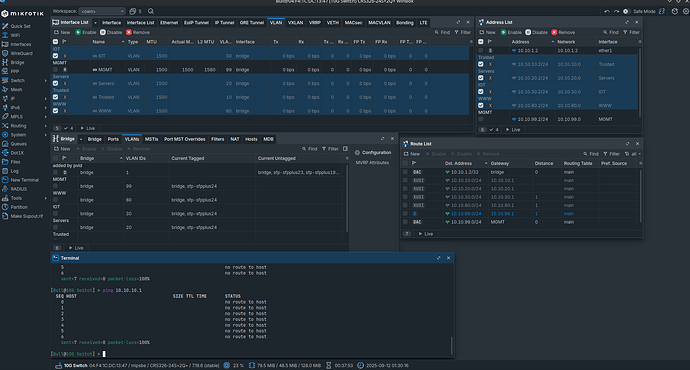
Task: Click the search magnifier in top toolbar
Action: [x=151, y=11]
